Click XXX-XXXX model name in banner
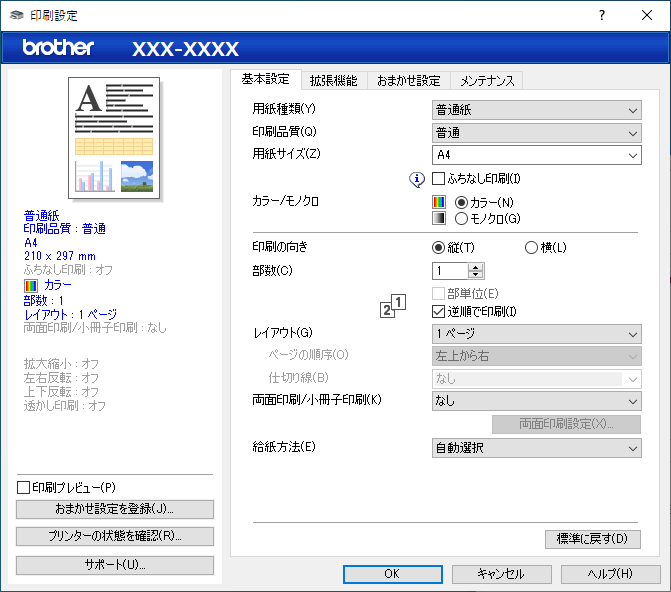The height and width of the screenshot is (592, 671). (x=186, y=49)
